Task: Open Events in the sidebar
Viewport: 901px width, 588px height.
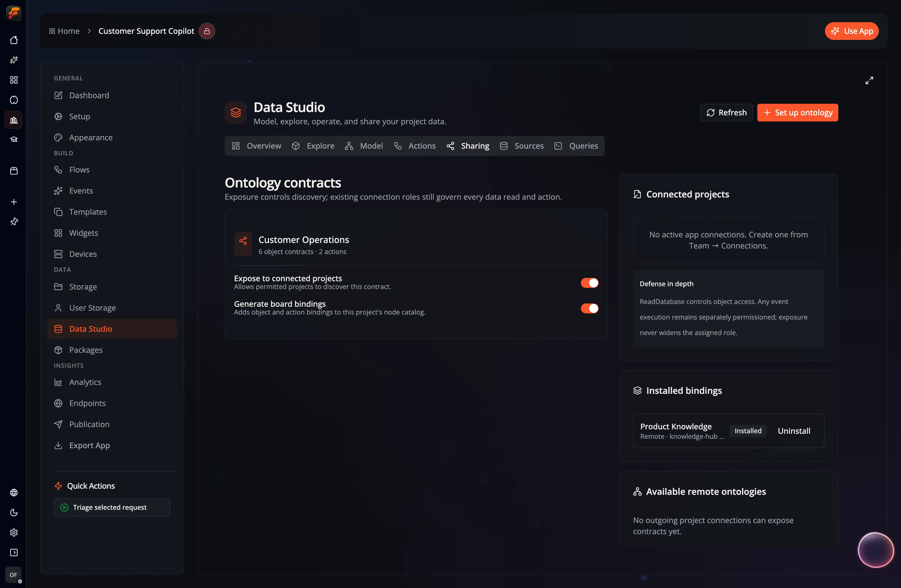Action: pyautogui.click(x=112, y=191)
